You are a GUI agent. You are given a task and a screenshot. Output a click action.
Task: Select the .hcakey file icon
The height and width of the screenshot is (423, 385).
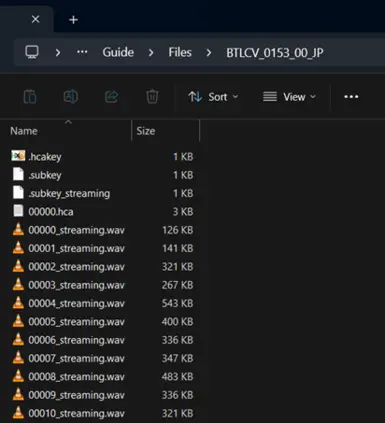click(18, 156)
